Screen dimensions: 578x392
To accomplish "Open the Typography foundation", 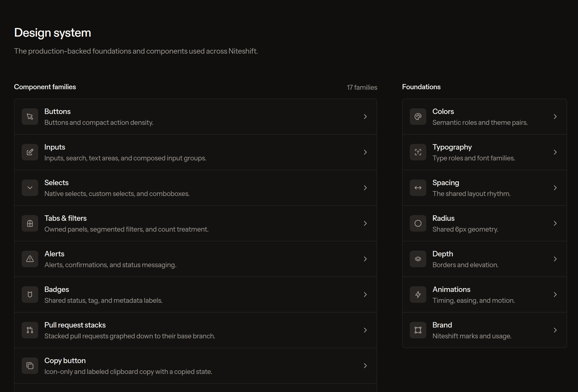I will coord(485,152).
